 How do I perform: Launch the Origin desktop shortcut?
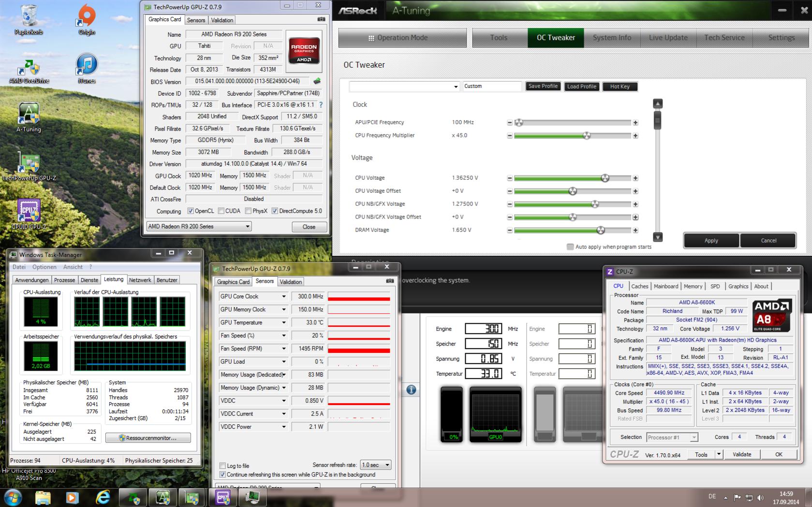click(x=87, y=19)
